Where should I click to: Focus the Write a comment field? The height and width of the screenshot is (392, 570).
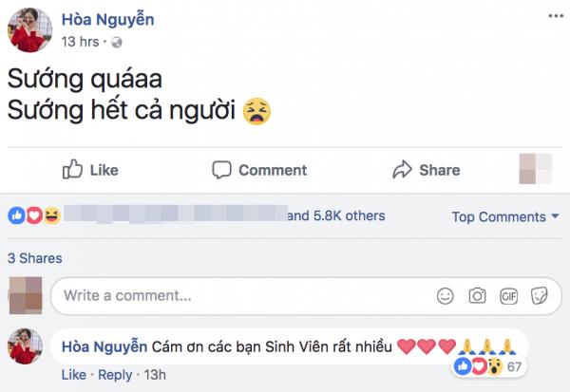pos(237,296)
